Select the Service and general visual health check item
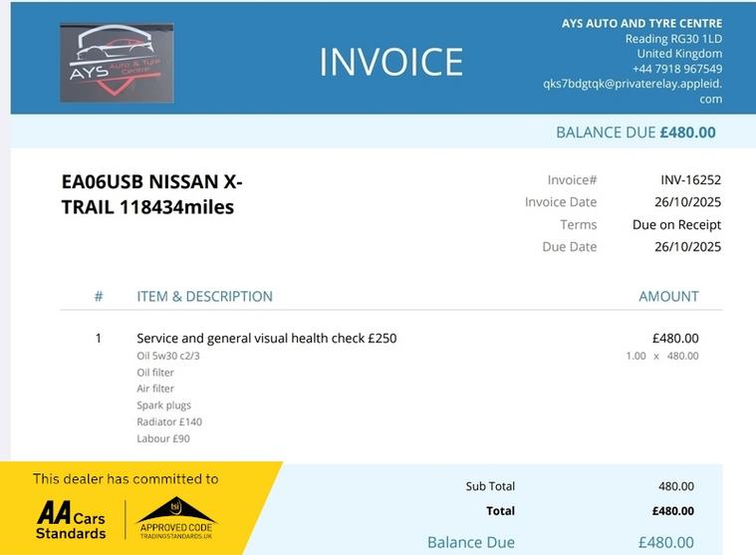The image size is (756, 555). coord(266,338)
